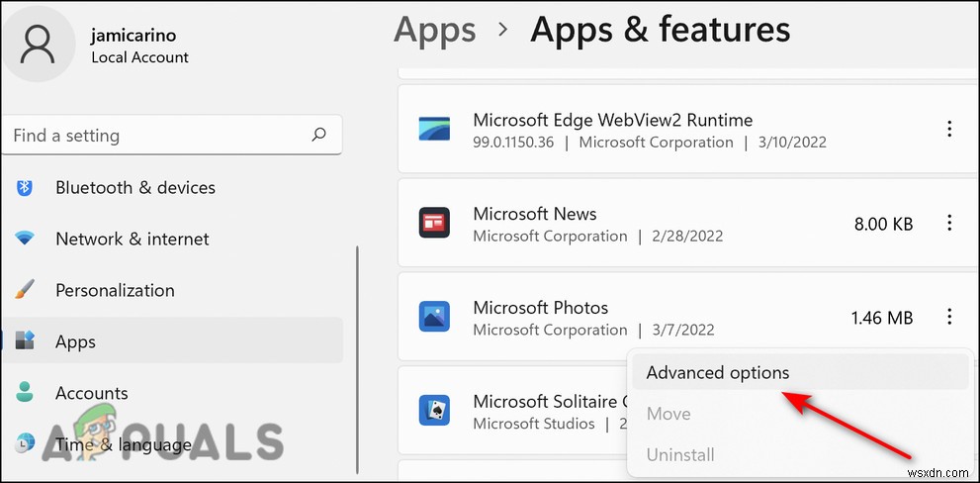
Task: Click the Personalization paintbrush icon
Action: pos(26,290)
